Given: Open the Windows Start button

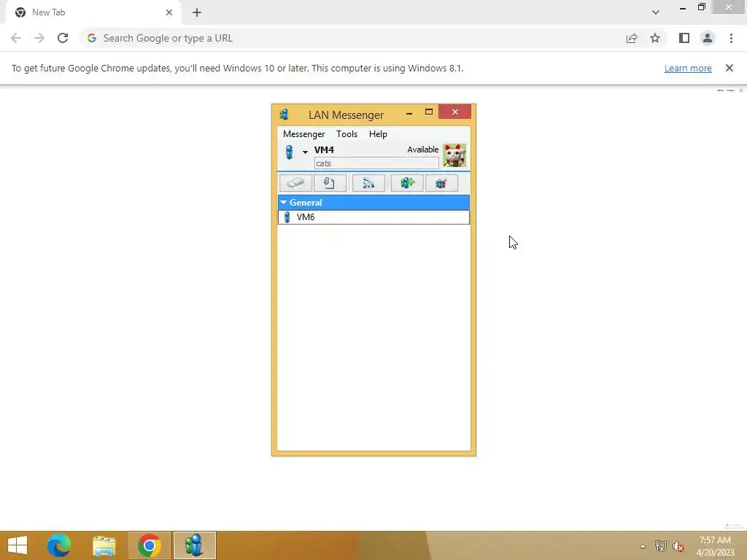Looking at the screenshot, I should pos(18,545).
